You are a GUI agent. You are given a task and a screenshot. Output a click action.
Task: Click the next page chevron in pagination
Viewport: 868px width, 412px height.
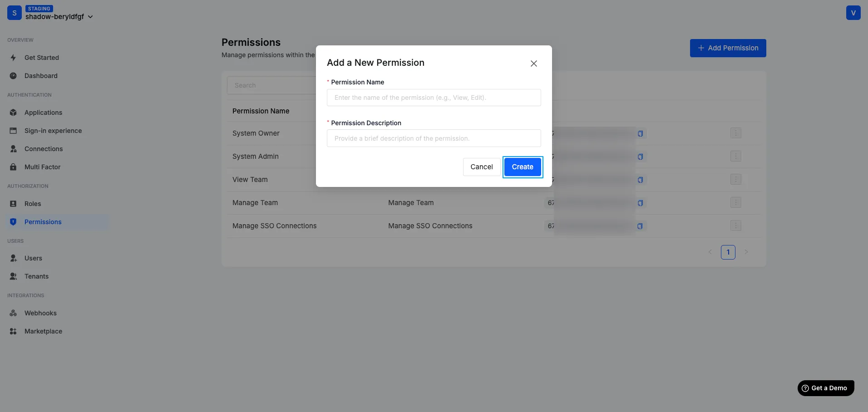[x=746, y=252]
